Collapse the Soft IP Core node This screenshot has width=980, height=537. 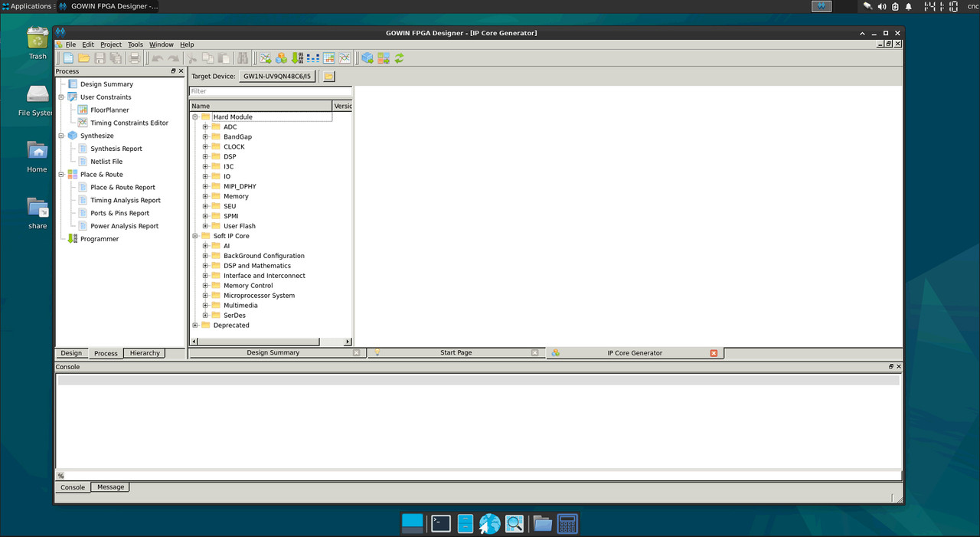(x=195, y=236)
